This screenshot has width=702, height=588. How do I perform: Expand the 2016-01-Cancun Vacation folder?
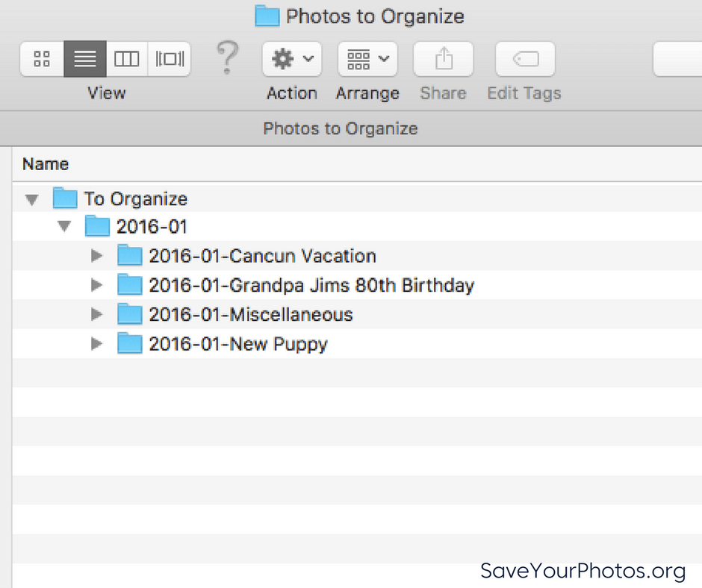(x=97, y=254)
